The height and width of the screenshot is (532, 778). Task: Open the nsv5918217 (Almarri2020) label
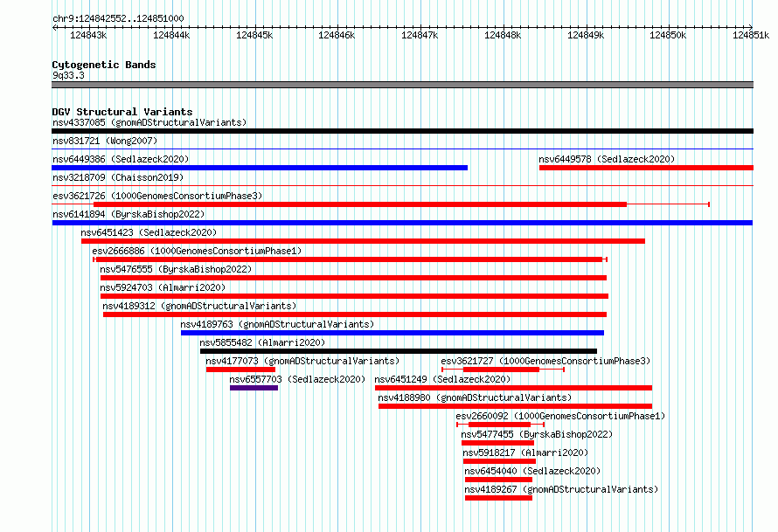tap(525, 453)
